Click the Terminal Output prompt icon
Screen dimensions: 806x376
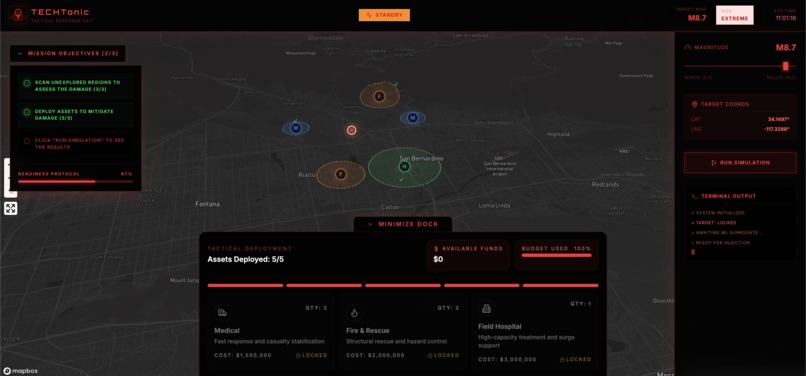694,196
